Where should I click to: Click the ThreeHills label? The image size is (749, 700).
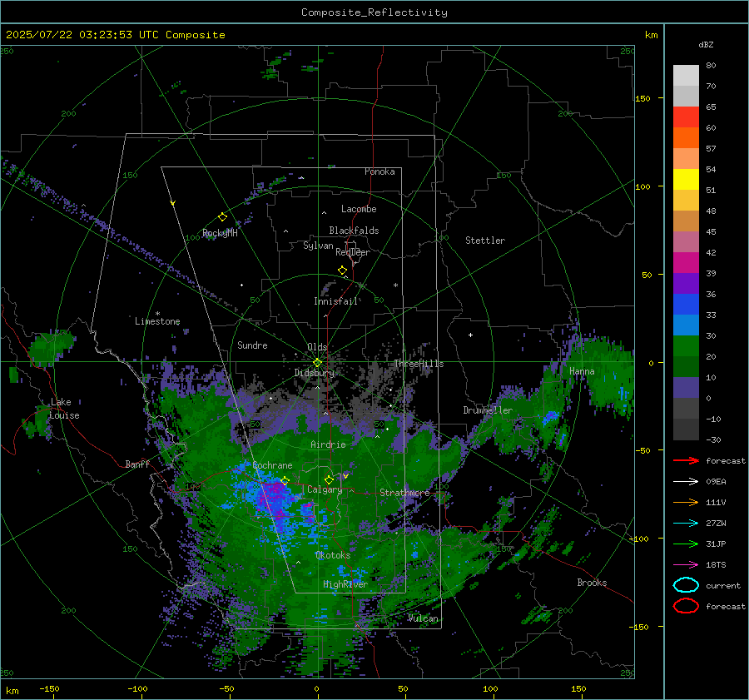(x=419, y=364)
